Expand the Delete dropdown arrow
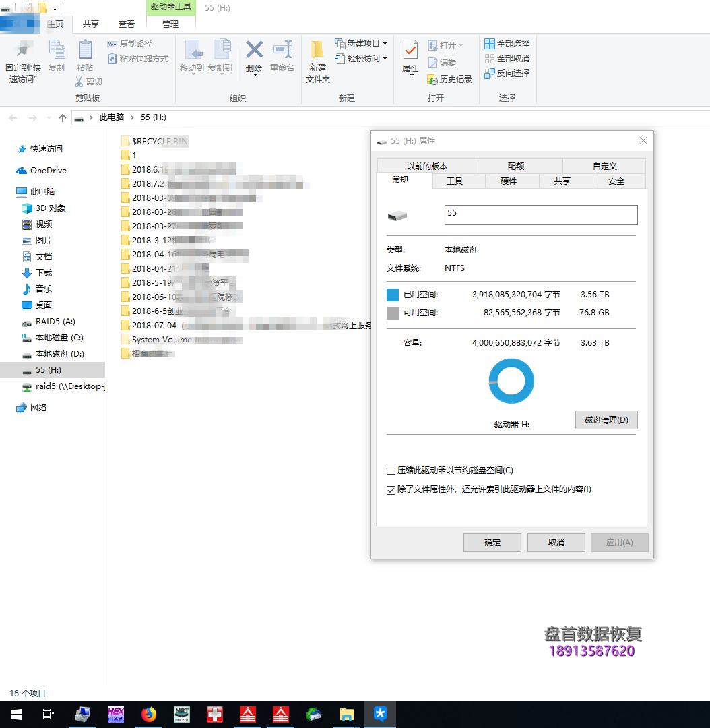Image resolution: width=710 pixels, height=728 pixels. 255,74
